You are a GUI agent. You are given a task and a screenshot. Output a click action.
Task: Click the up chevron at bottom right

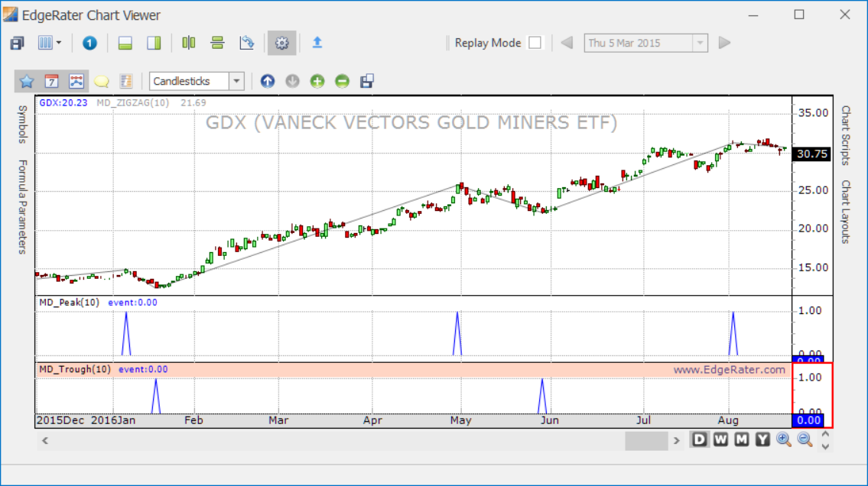(825, 435)
